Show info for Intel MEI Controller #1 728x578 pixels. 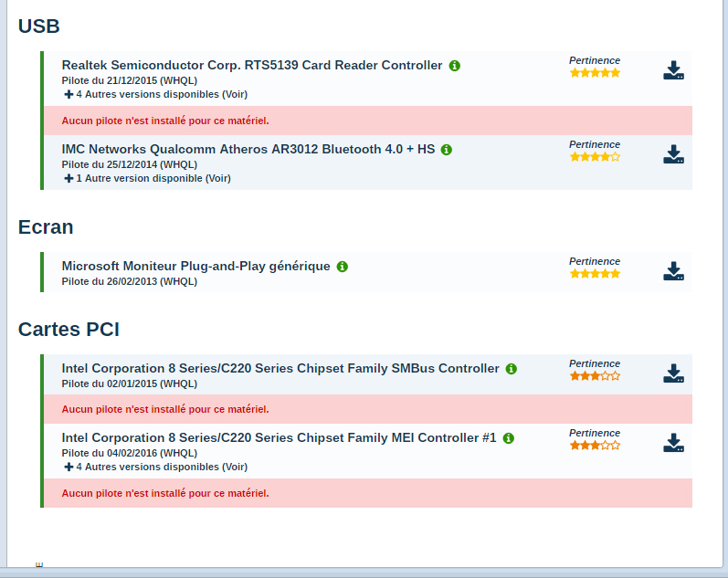(509, 438)
